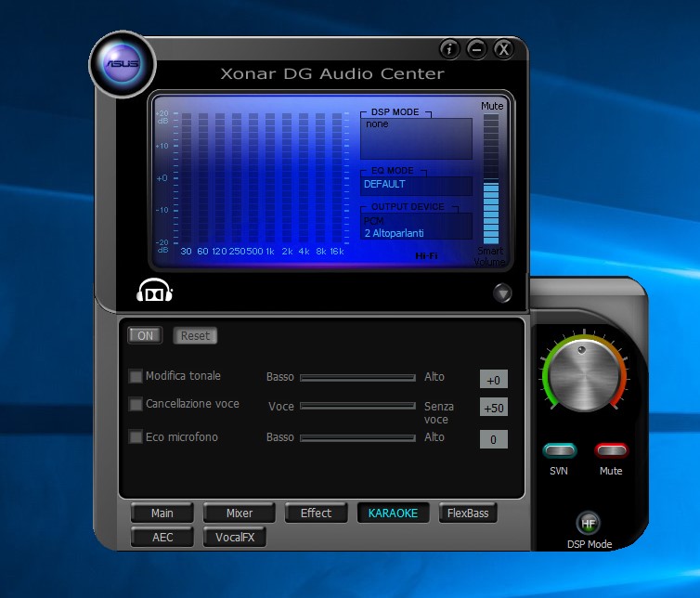Enable the Modifica tonale checkbox
This screenshot has height=598, width=700.
[x=136, y=376]
